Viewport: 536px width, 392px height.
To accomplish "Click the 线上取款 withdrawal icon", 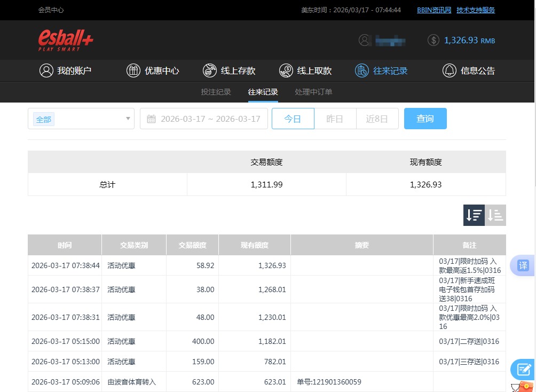I will coord(286,70).
